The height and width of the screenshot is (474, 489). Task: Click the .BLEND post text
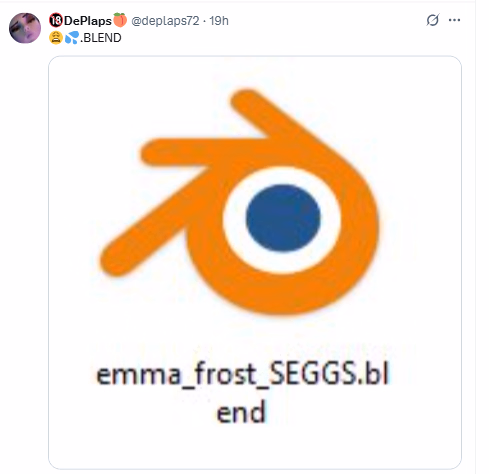(x=101, y=38)
